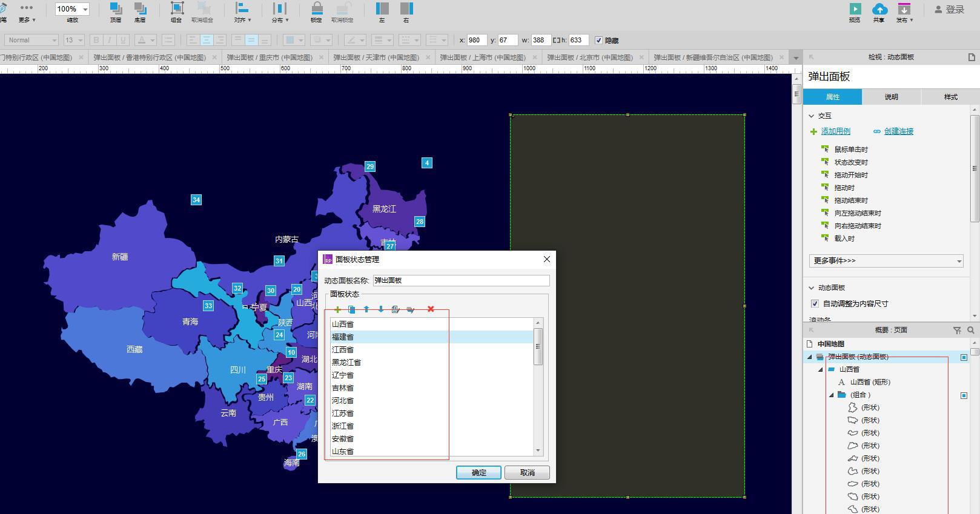The height and width of the screenshot is (514, 980).
Task: Click the bold formatting icon
Action: [96, 40]
